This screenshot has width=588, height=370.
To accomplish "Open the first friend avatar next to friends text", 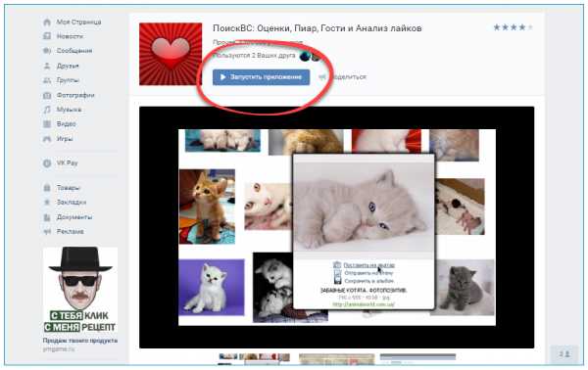I will pyautogui.click(x=305, y=57).
